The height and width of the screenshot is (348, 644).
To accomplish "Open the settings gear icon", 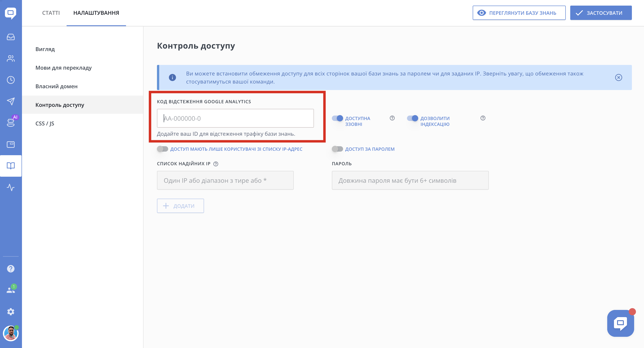I will (11, 311).
